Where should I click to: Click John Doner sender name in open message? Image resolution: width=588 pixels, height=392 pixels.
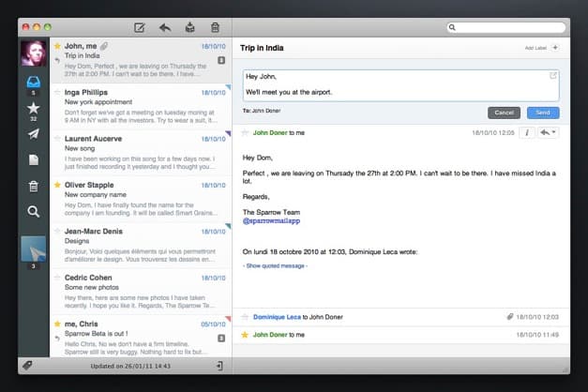click(x=270, y=133)
